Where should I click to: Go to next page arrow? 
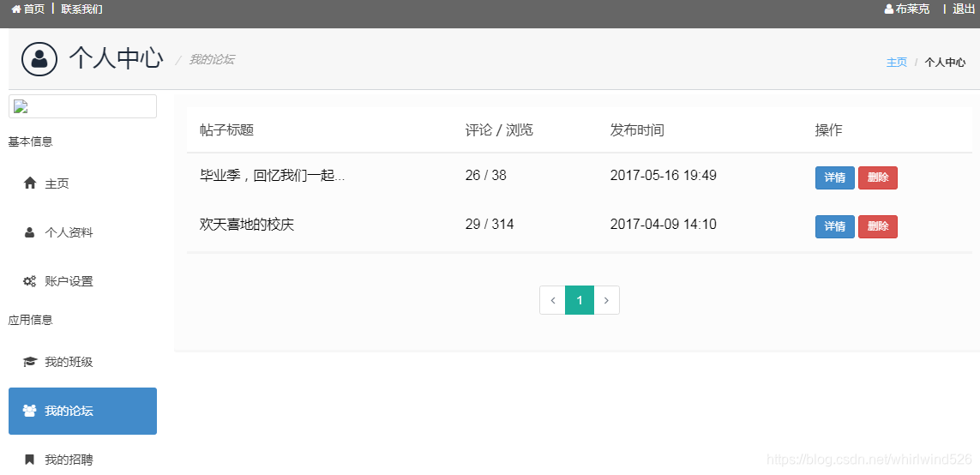click(606, 301)
